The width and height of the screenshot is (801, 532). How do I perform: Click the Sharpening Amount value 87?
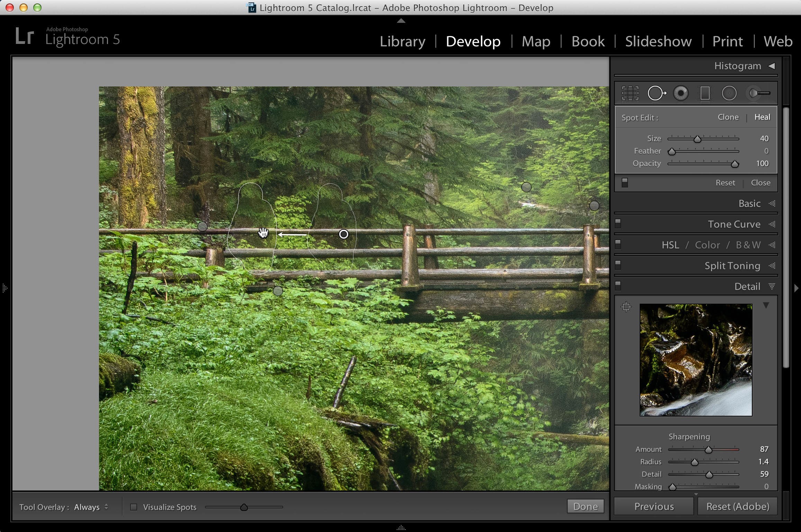[x=764, y=449]
